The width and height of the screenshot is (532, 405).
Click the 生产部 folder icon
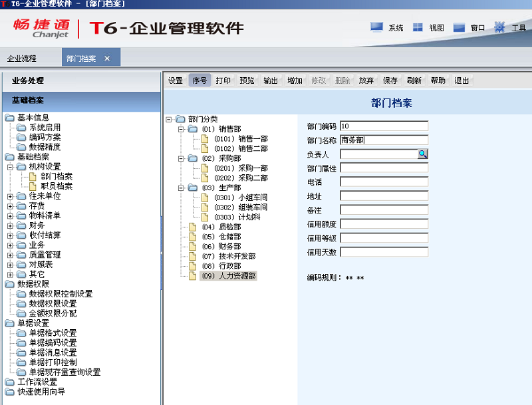point(193,188)
